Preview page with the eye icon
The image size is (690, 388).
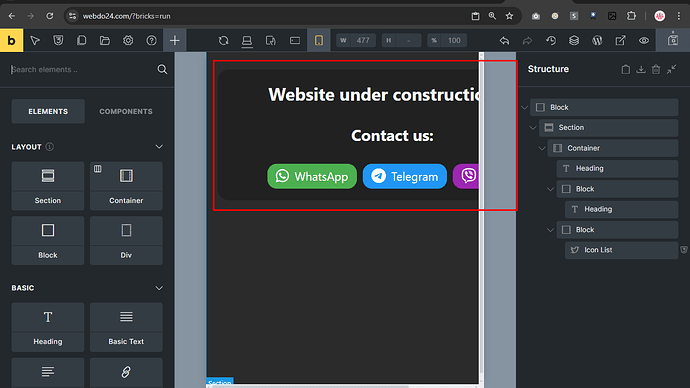644,40
